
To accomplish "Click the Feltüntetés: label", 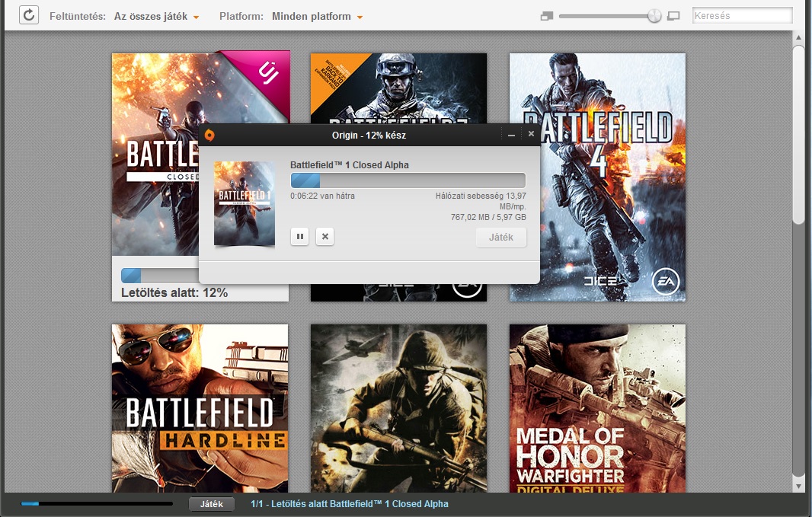I will [x=78, y=17].
